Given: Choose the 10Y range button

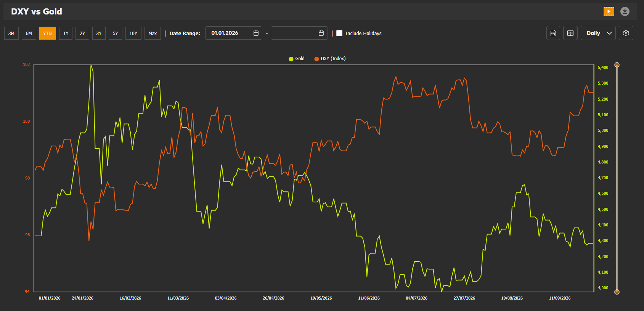Looking at the screenshot, I should coord(133,33).
